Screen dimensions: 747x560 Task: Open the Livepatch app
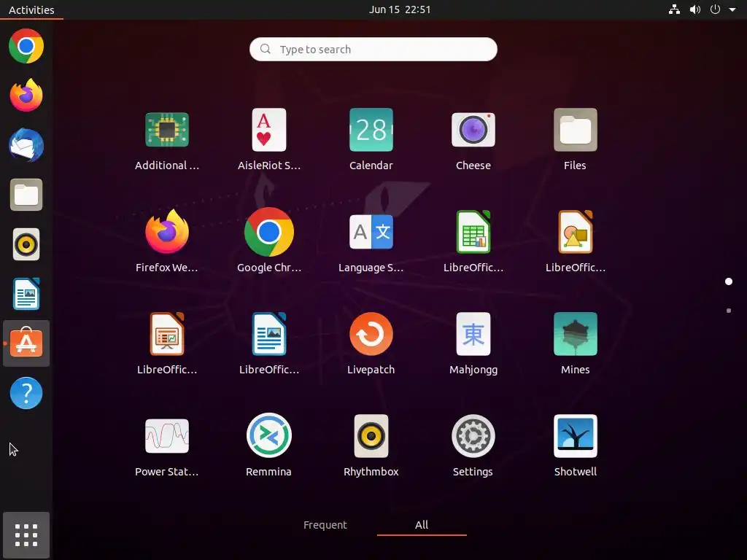371,334
